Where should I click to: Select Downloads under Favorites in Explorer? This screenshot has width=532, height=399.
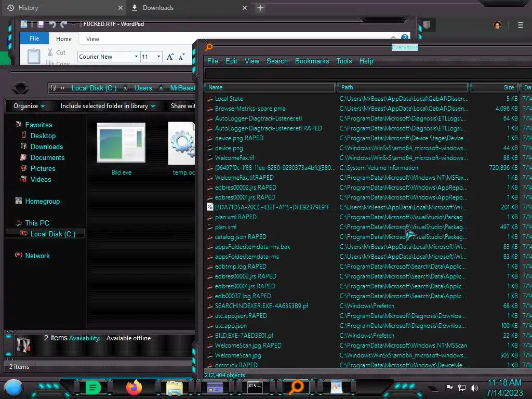click(x=46, y=147)
